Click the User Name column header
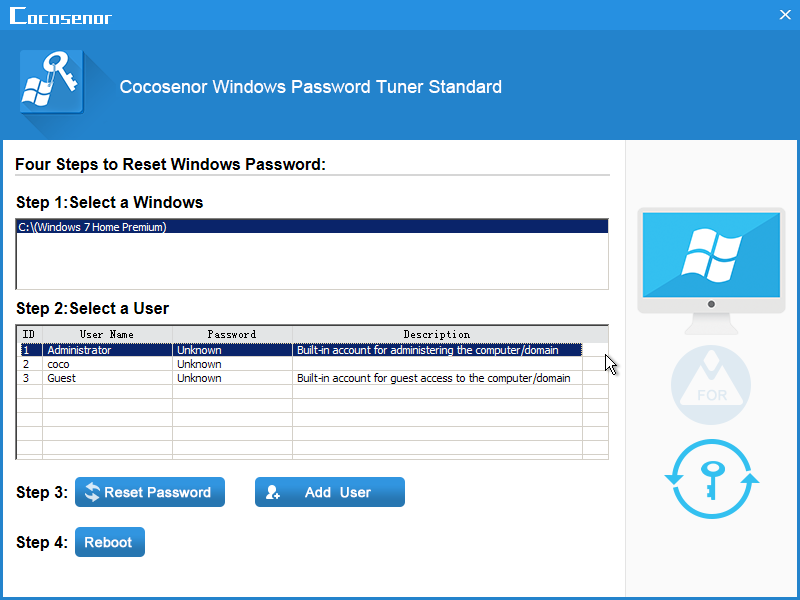This screenshot has width=800, height=600. click(x=107, y=334)
